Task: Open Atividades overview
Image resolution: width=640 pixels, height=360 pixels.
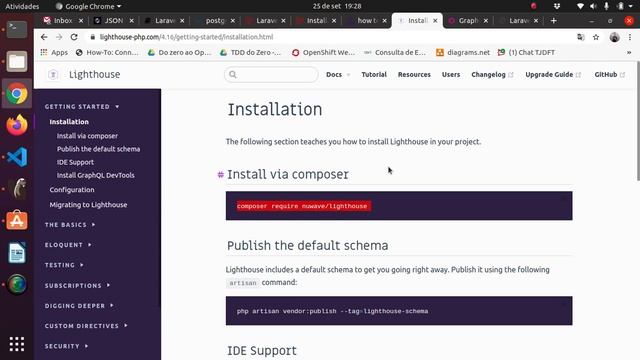Action: 22,6
